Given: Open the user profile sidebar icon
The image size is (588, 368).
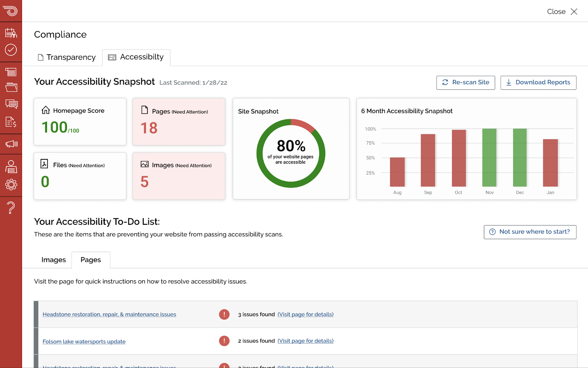Looking at the screenshot, I should tap(11, 167).
